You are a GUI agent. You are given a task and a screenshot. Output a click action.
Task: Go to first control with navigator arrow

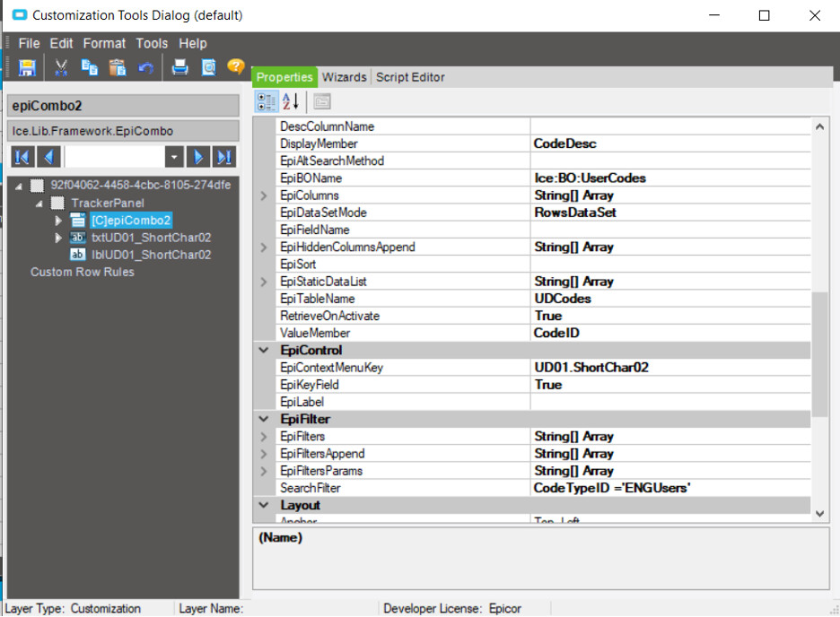point(22,157)
